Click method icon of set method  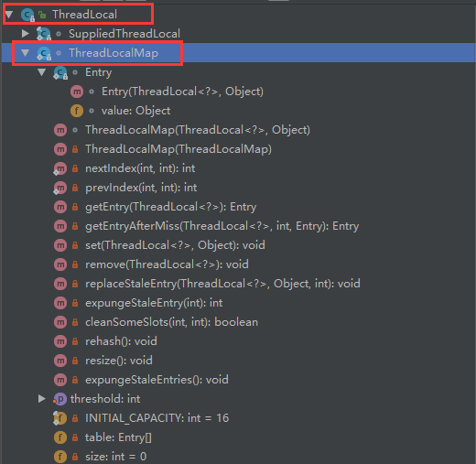click(x=60, y=245)
